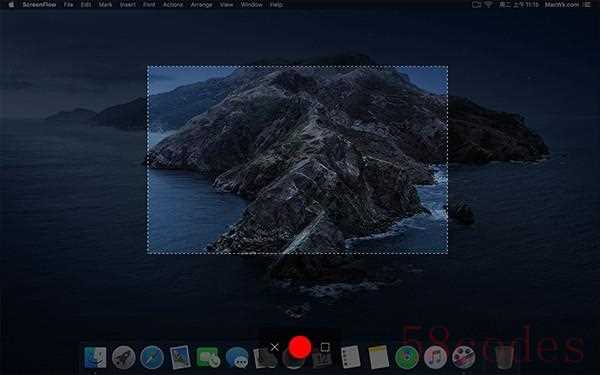Start recording with the red record button

pos(300,347)
